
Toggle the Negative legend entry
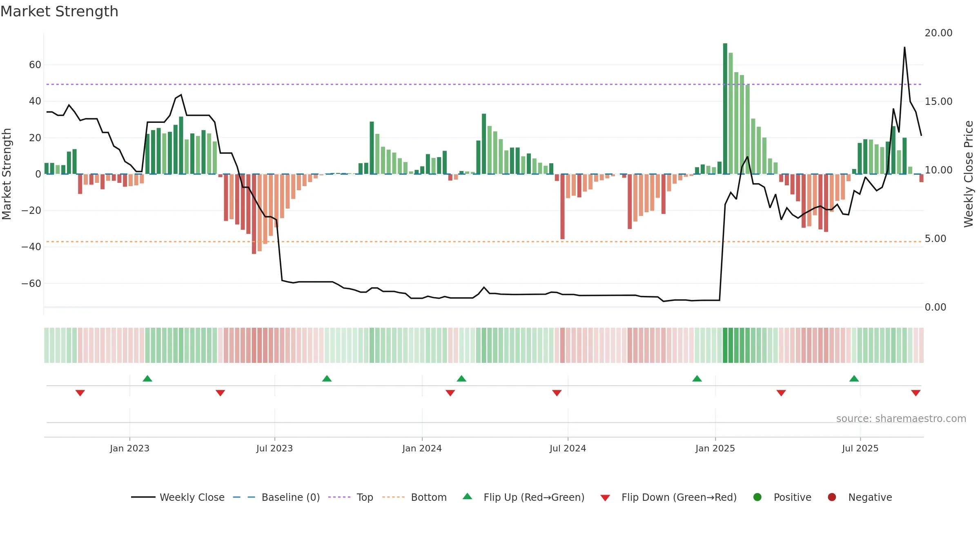860,497
